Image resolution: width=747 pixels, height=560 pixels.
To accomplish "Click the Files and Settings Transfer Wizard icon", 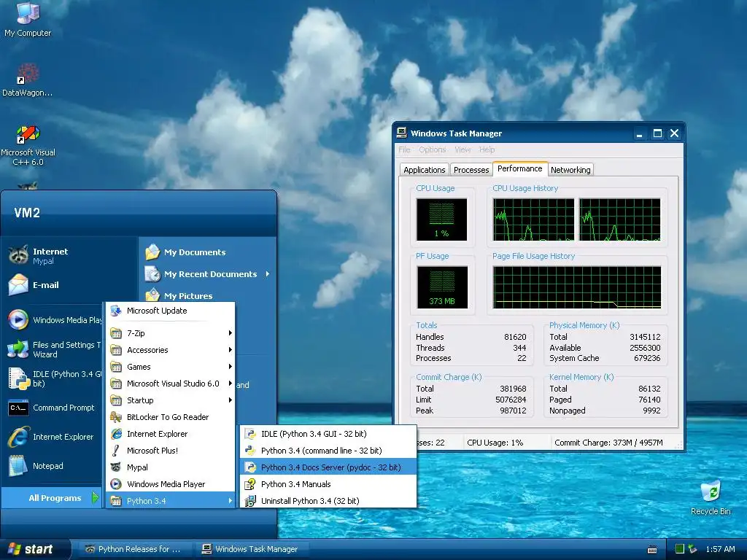I will 18,349.
